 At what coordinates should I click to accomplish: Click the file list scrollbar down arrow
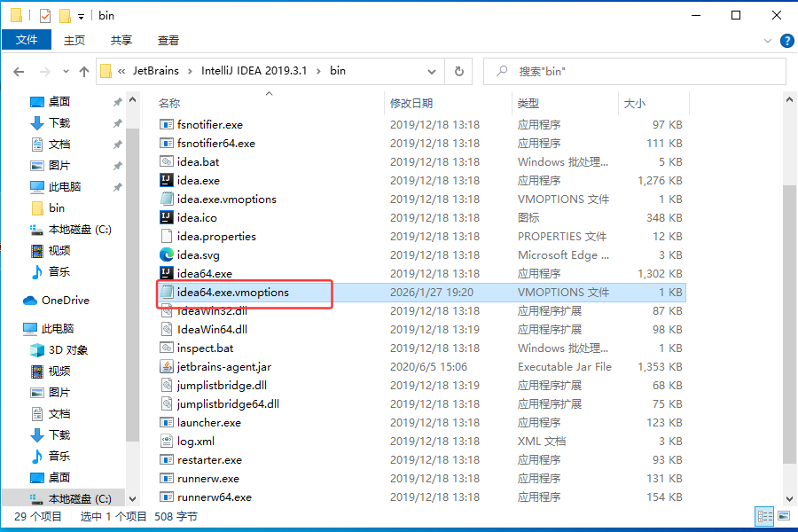(789, 499)
